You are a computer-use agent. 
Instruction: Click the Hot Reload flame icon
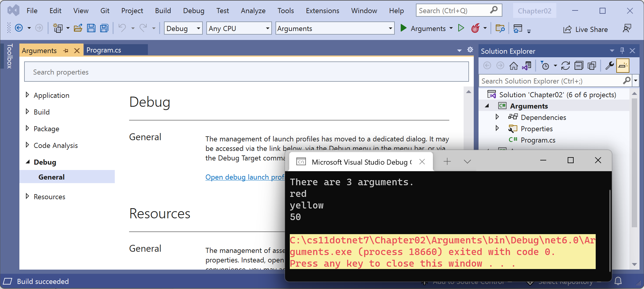pyautogui.click(x=476, y=28)
